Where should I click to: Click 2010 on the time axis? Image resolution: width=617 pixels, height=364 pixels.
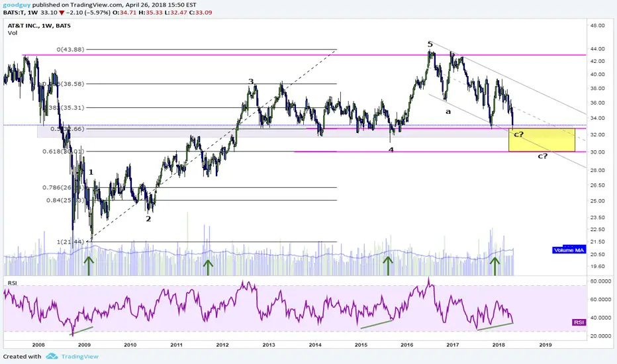(130, 345)
